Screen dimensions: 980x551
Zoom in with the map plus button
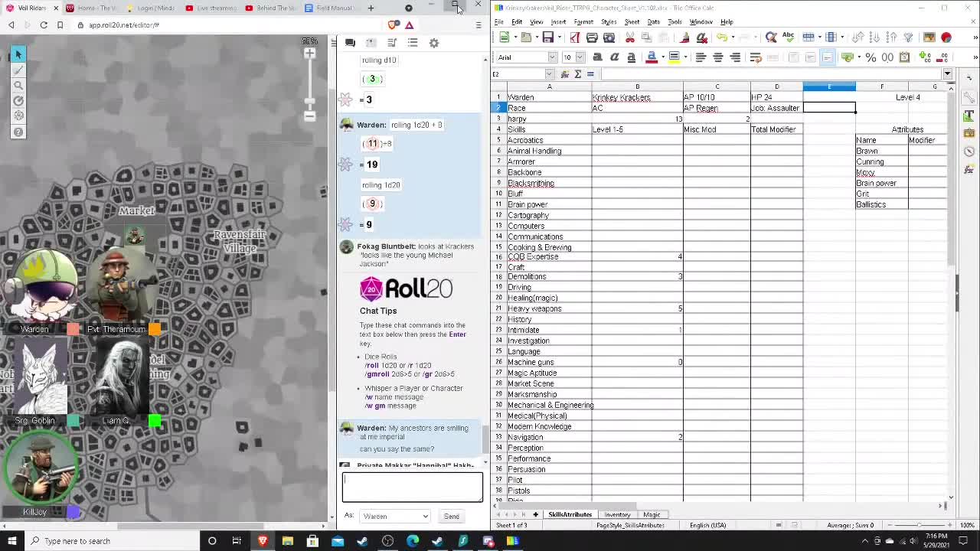click(309, 53)
